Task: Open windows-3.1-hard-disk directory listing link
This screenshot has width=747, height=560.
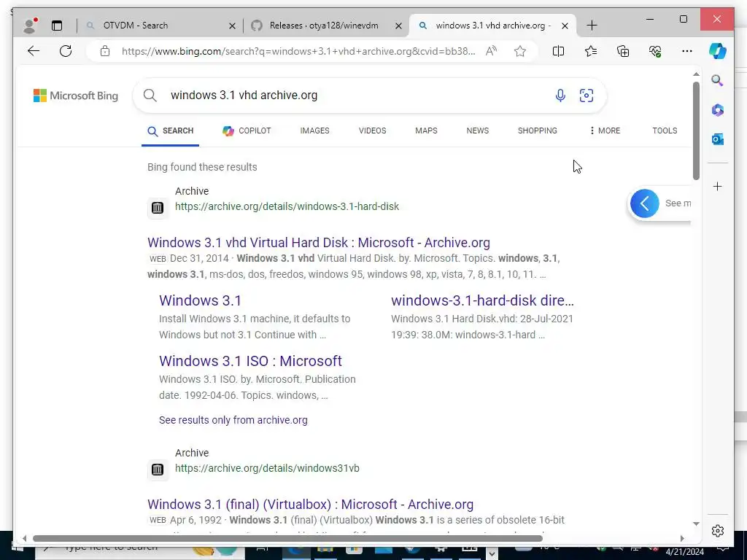Action: coord(482,300)
